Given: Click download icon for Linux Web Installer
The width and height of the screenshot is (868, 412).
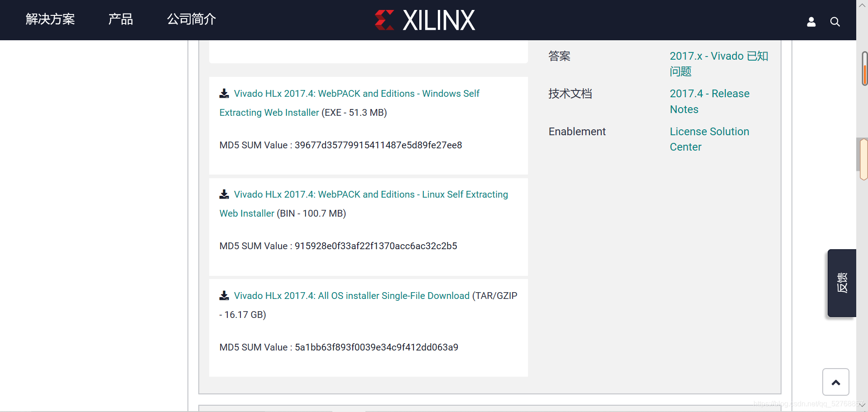Looking at the screenshot, I should click(224, 194).
